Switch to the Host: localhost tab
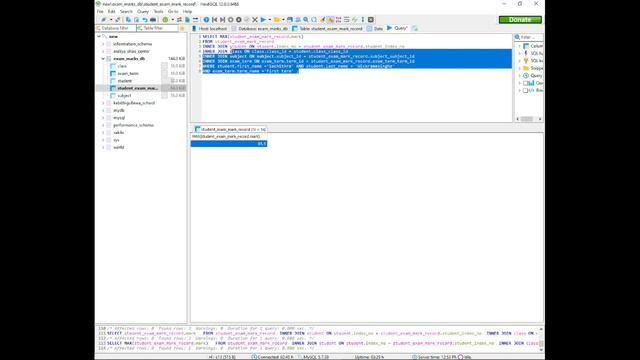The width and height of the screenshot is (640, 360). click(x=209, y=29)
